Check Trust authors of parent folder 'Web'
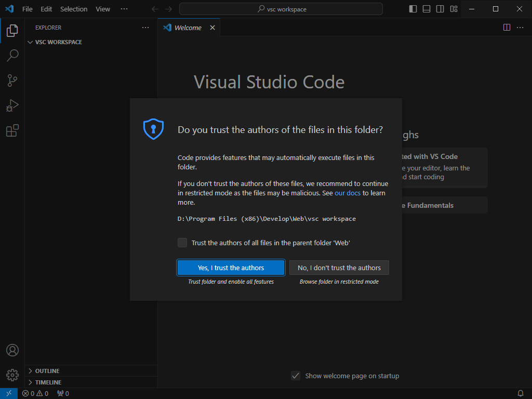Image resolution: width=532 pixels, height=399 pixels. click(182, 243)
